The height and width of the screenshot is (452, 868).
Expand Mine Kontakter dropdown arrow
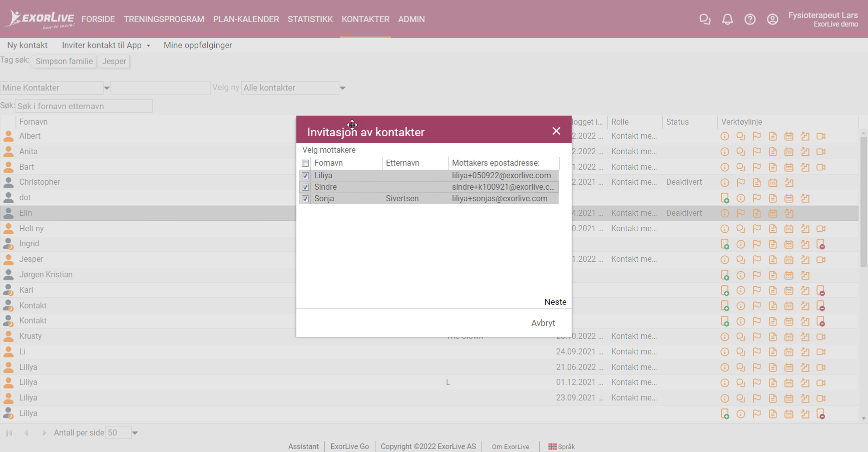(x=107, y=88)
